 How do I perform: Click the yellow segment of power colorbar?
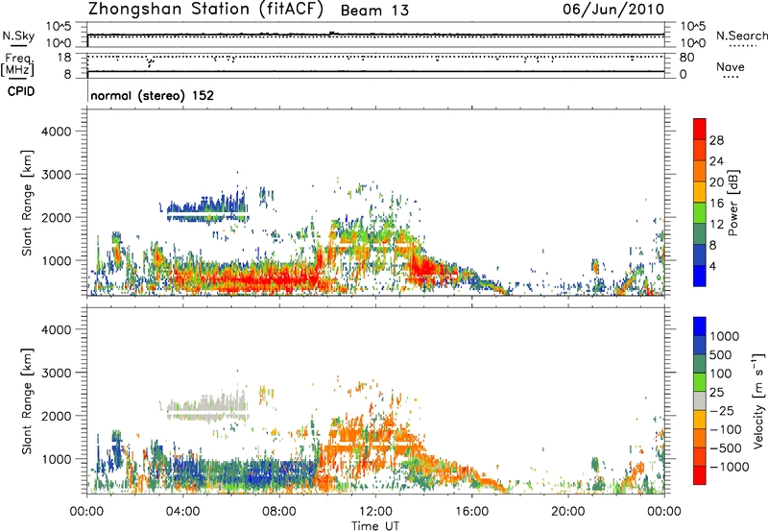pyautogui.click(x=700, y=192)
